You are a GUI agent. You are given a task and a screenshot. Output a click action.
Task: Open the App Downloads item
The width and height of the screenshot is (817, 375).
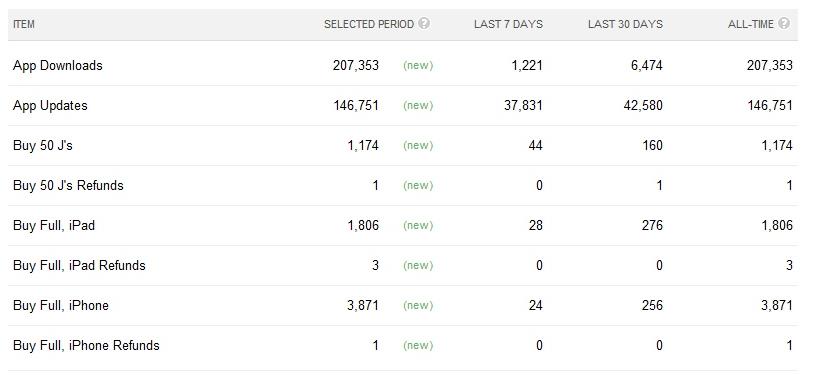pos(58,66)
